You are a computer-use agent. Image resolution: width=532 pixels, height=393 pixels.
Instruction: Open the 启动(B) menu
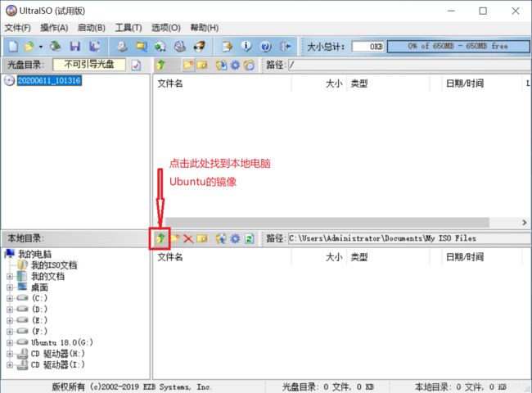tap(92, 28)
